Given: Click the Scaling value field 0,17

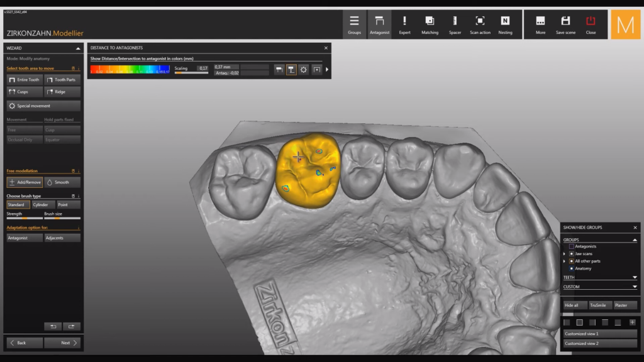Looking at the screenshot, I should click(203, 68).
